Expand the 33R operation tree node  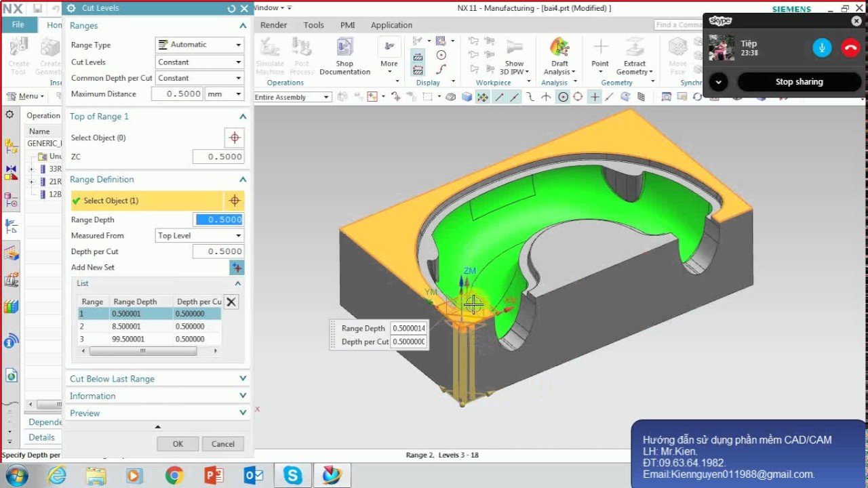[31, 169]
